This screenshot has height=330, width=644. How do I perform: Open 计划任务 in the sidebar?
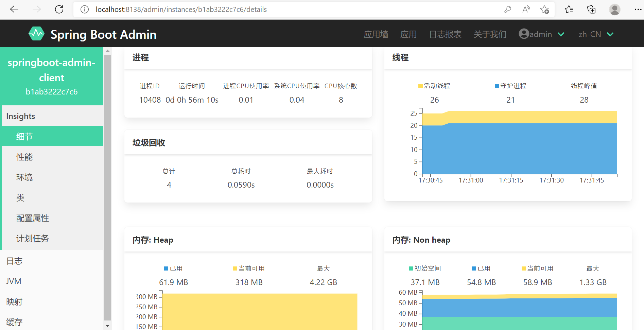53,238
